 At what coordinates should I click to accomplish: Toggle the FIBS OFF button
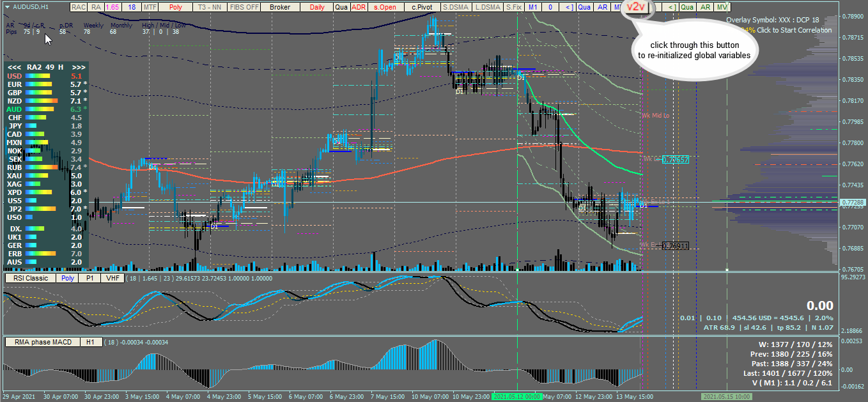point(245,7)
